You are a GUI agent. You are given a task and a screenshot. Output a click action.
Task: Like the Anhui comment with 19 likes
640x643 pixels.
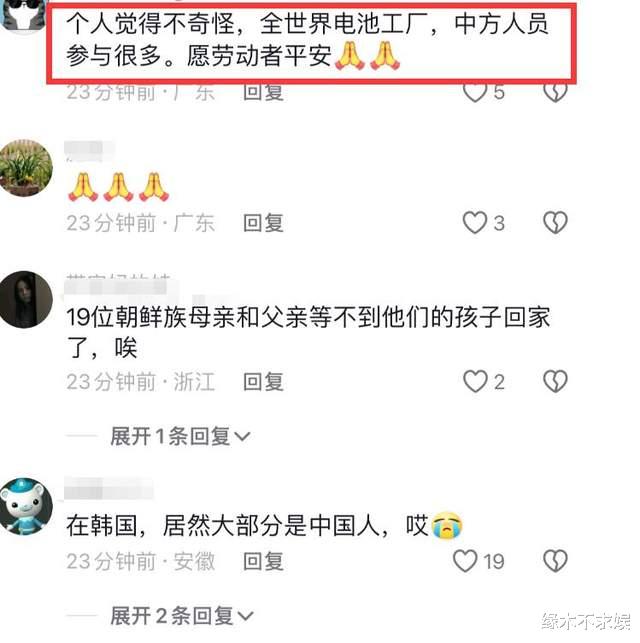465,561
